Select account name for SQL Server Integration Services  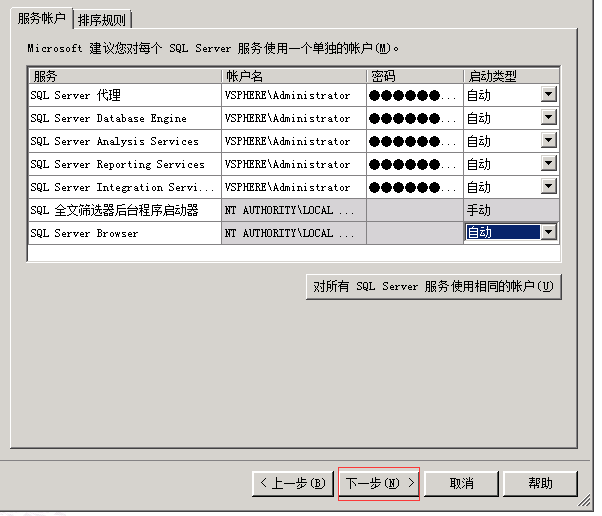[x=294, y=187]
